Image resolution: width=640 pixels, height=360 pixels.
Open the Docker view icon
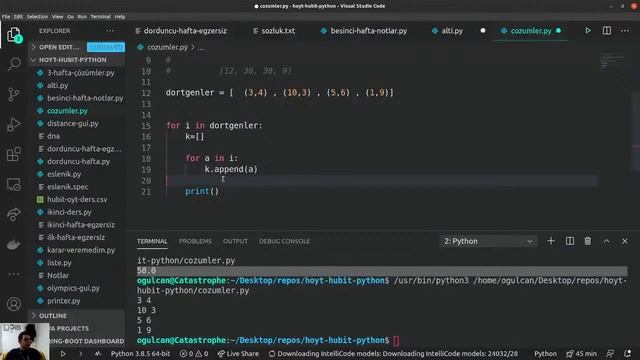coord(14,244)
